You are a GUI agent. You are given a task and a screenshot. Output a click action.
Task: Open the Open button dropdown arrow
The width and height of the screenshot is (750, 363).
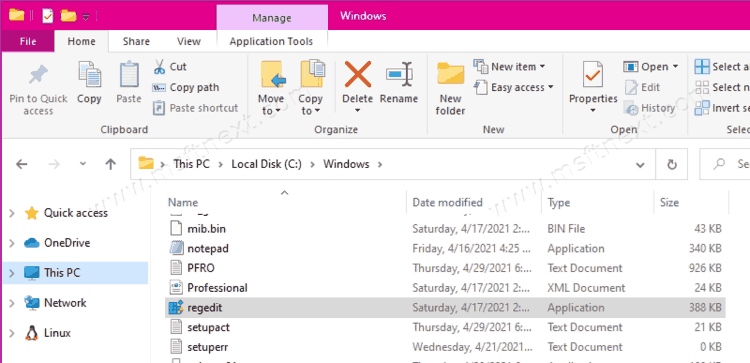point(675,67)
